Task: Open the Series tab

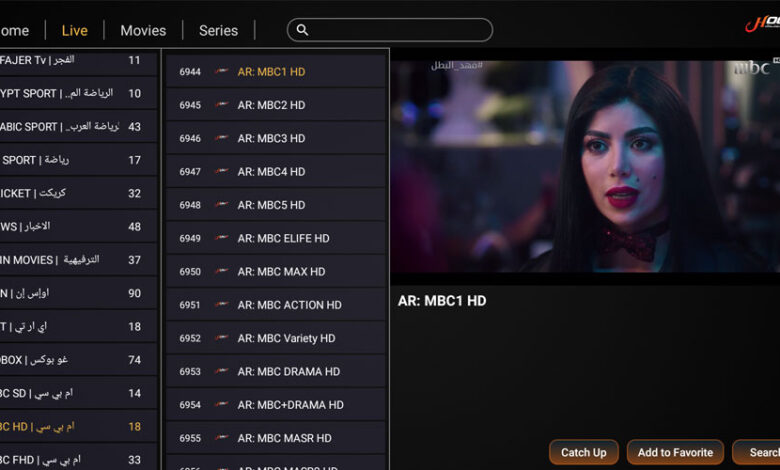Action: click(x=218, y=30)
